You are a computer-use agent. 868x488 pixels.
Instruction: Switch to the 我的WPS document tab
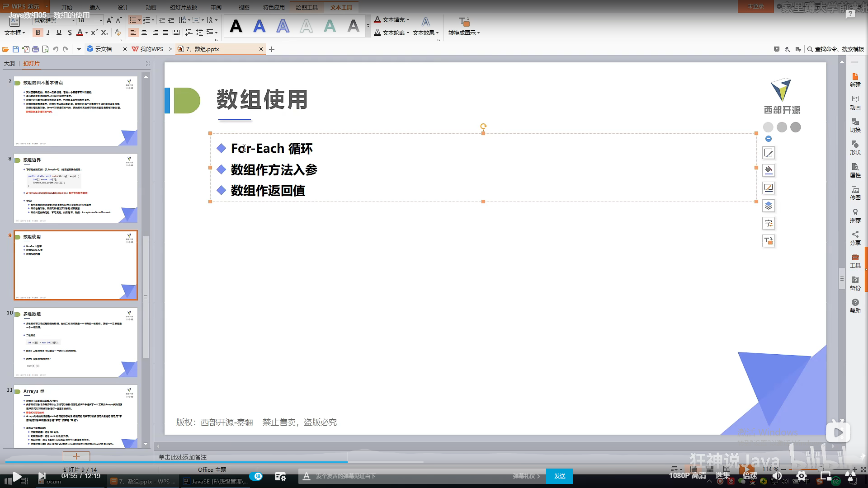click(x=151, y=49)
